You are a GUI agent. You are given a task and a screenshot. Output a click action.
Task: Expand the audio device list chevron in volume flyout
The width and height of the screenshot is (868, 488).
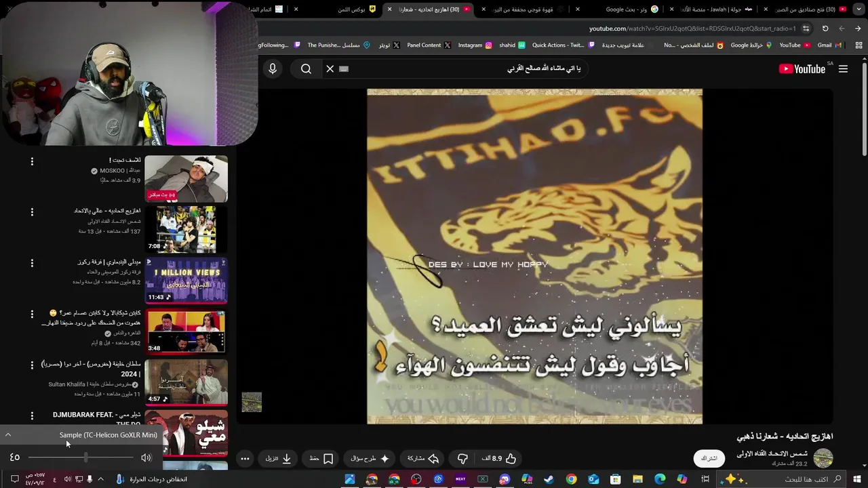[x=8, y=435]
